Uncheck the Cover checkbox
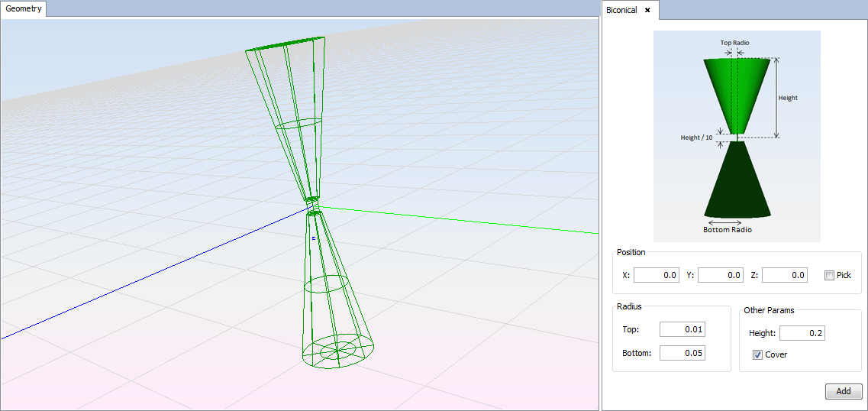 (x=757, y=354)
